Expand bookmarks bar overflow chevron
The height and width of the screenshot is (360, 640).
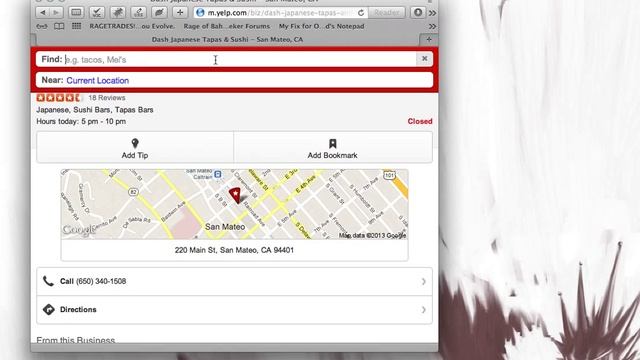tap(432, 27)
